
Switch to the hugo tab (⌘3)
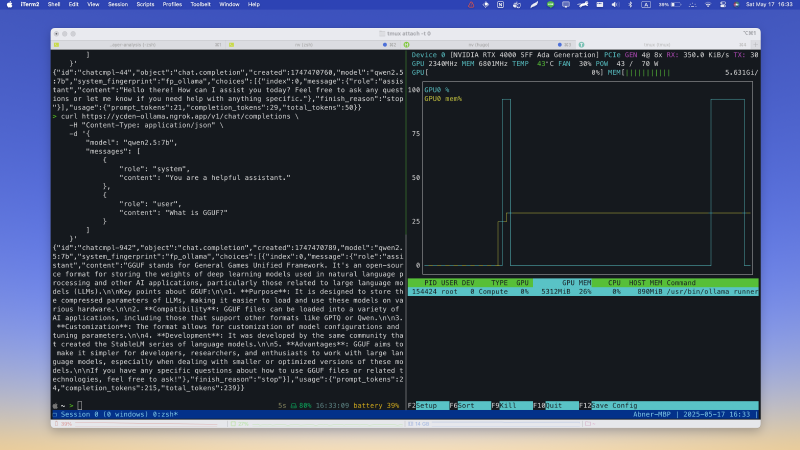(489, 45)
